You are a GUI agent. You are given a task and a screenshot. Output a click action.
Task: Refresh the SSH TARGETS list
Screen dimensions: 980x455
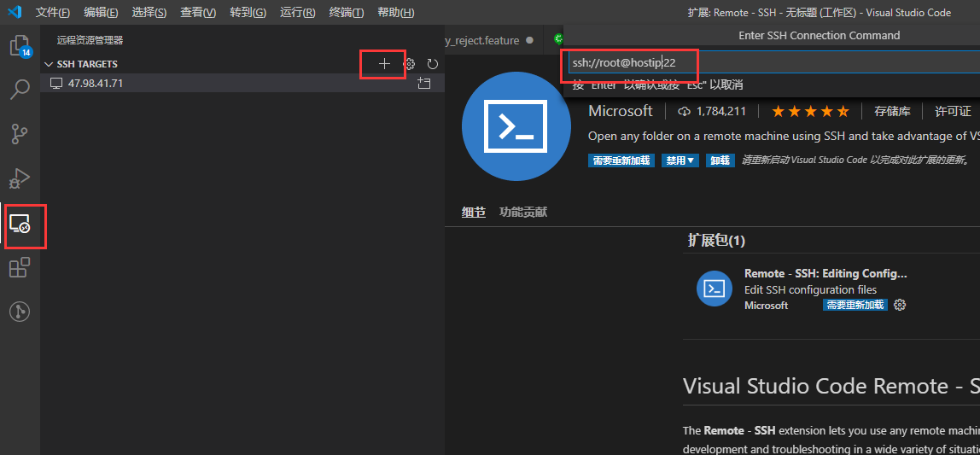tap(433, 64)
